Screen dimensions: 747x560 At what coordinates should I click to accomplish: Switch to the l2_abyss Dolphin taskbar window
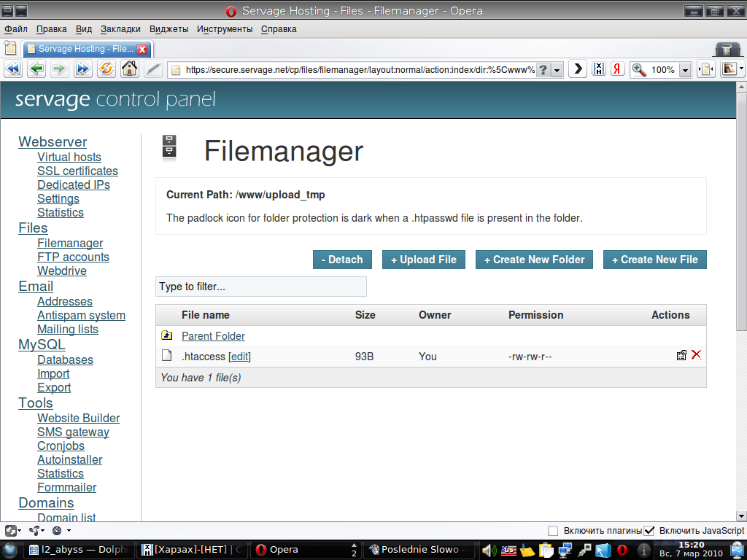click(79, 550)
